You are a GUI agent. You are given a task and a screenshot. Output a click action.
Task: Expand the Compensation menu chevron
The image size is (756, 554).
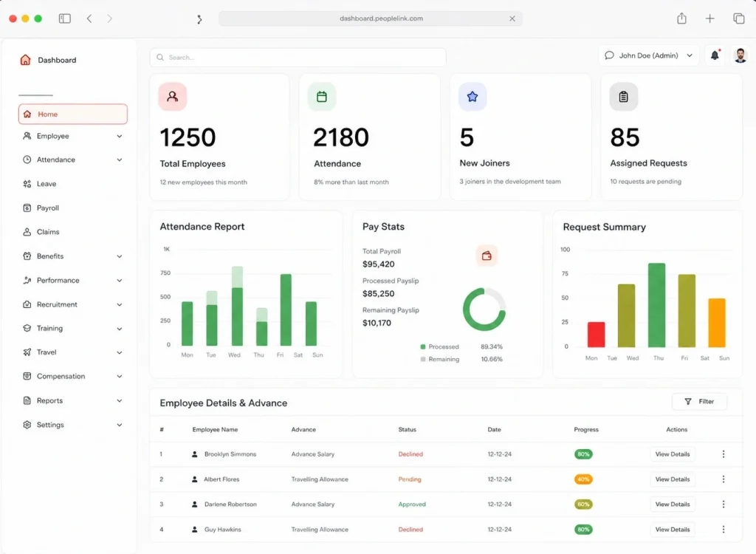pos(119,377)
